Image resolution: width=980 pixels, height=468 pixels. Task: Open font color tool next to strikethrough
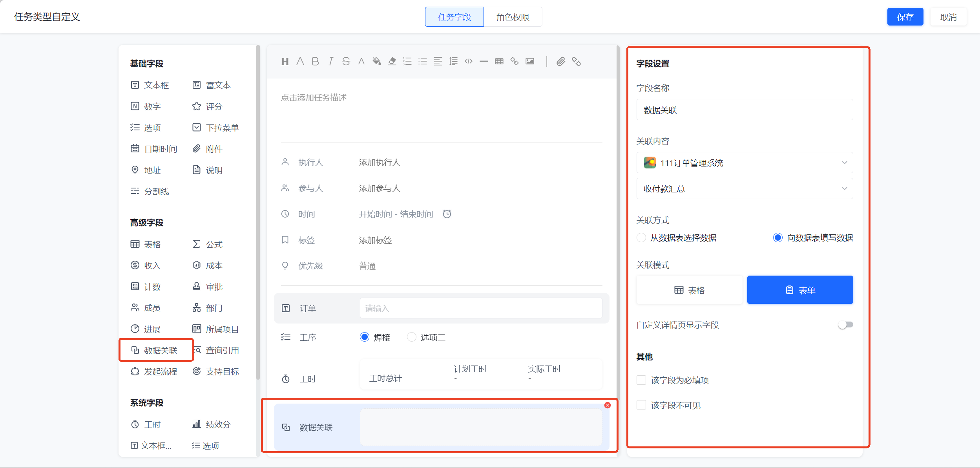tap(361, 61)
